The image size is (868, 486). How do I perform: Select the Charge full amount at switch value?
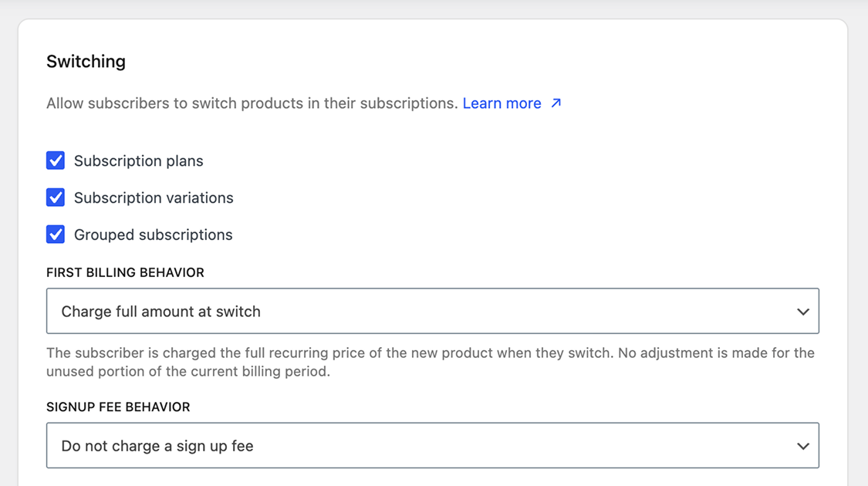160,312
